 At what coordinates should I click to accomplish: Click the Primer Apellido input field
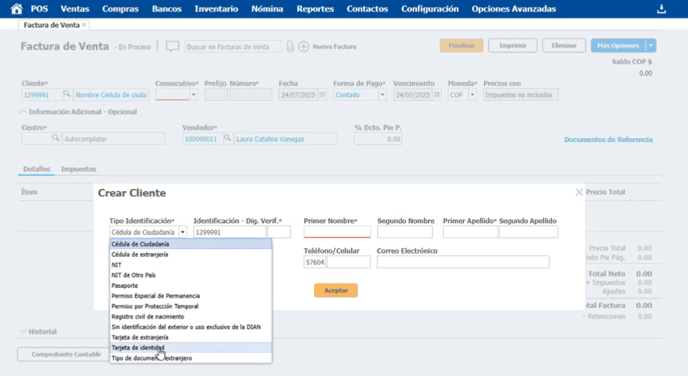click(470, 232)
